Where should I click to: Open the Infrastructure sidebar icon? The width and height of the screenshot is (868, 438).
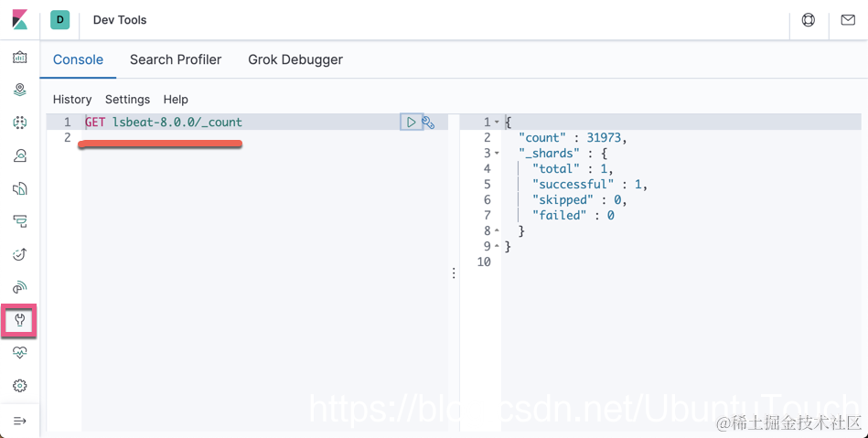tap(19, 155)
